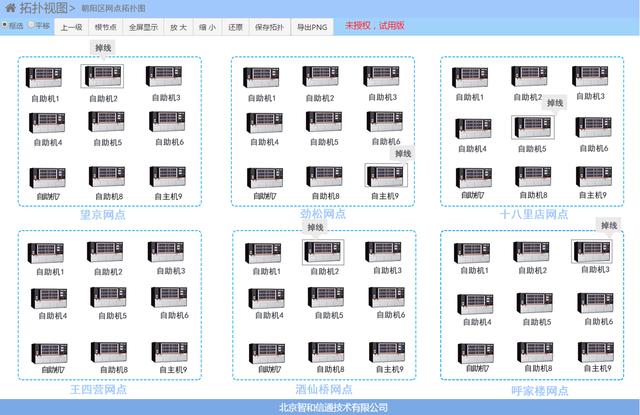Select offline 自助机3 device in 呼家楼网点
Image resolution: width=640 pixels, height=415 pixels.
pyautogui.click(x=592, y=251)
